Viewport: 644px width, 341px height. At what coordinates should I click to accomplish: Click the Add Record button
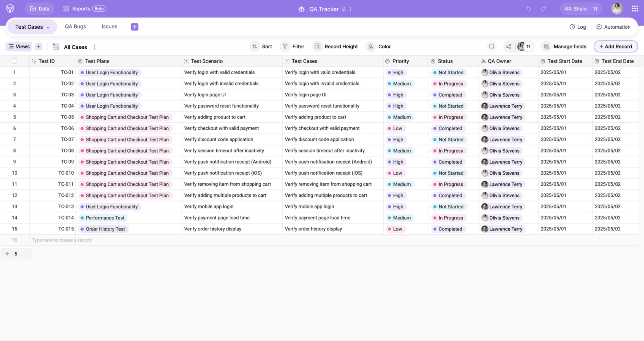coord(616,46)
